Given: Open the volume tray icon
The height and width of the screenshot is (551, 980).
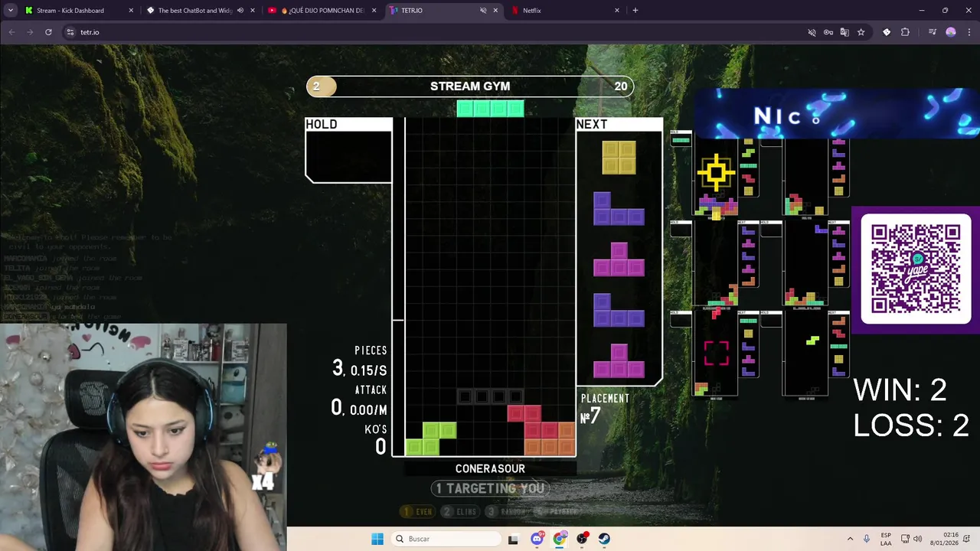Looking at the screenshot, I should pos(917,539).
